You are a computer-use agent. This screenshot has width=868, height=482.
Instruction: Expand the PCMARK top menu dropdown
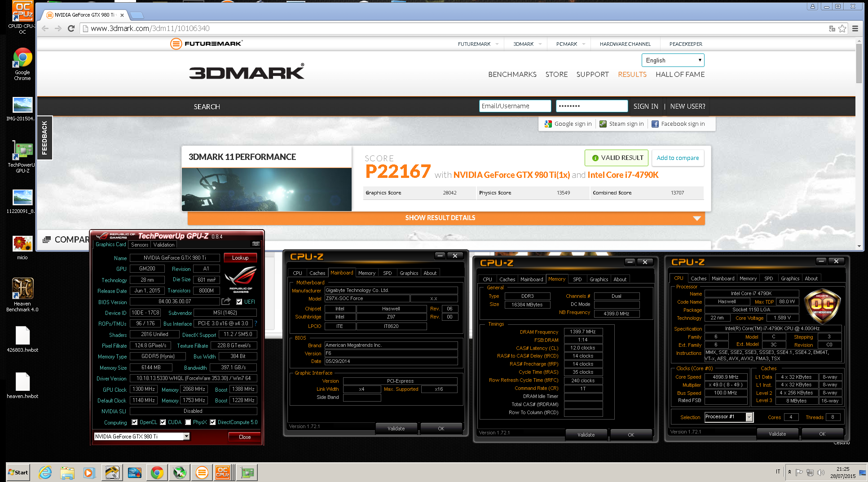tap(584, 44)
